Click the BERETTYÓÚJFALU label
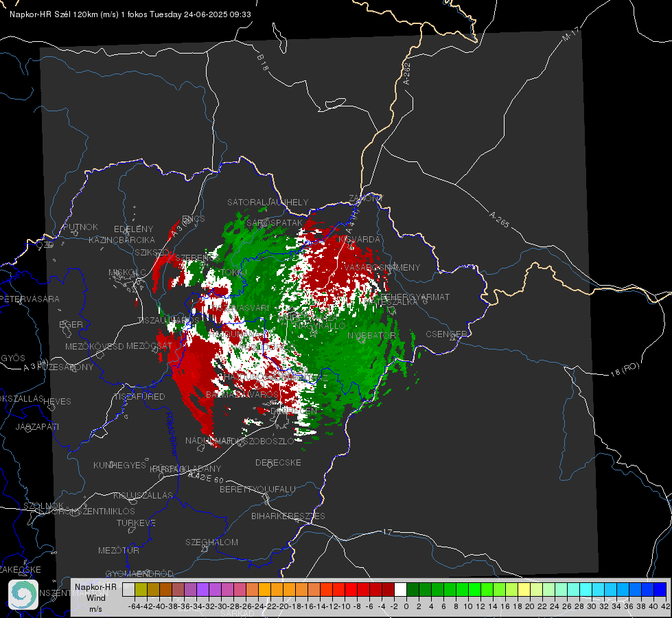 (x=257, y=490)
